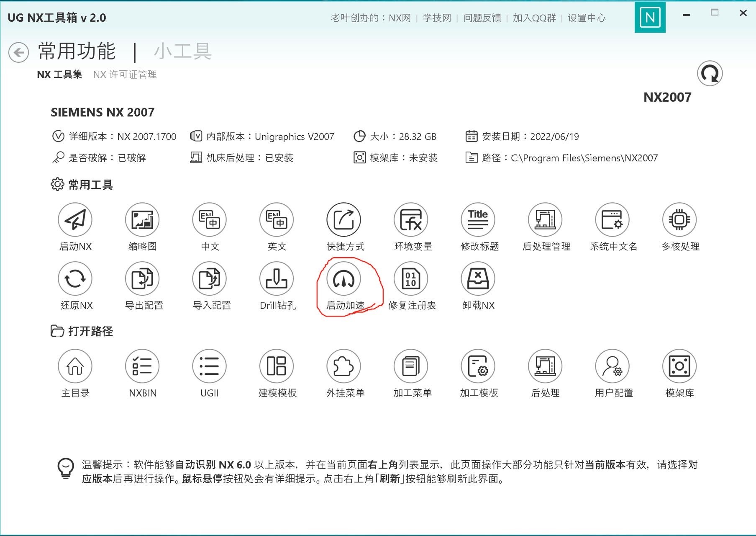This screenshot has width=756, height=536.
Task: Click the teal N logo button
Action: 650,17
